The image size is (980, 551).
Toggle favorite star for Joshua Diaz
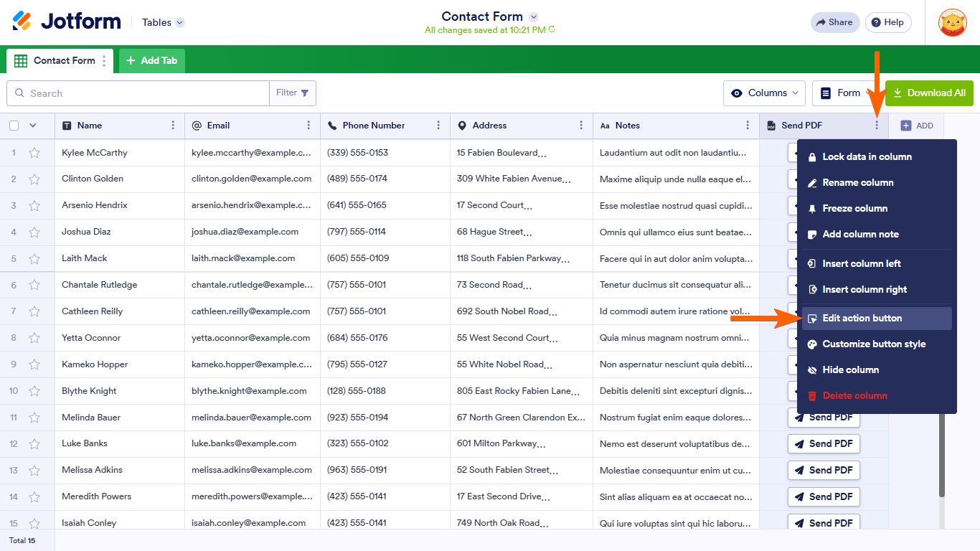pos(34,232)
